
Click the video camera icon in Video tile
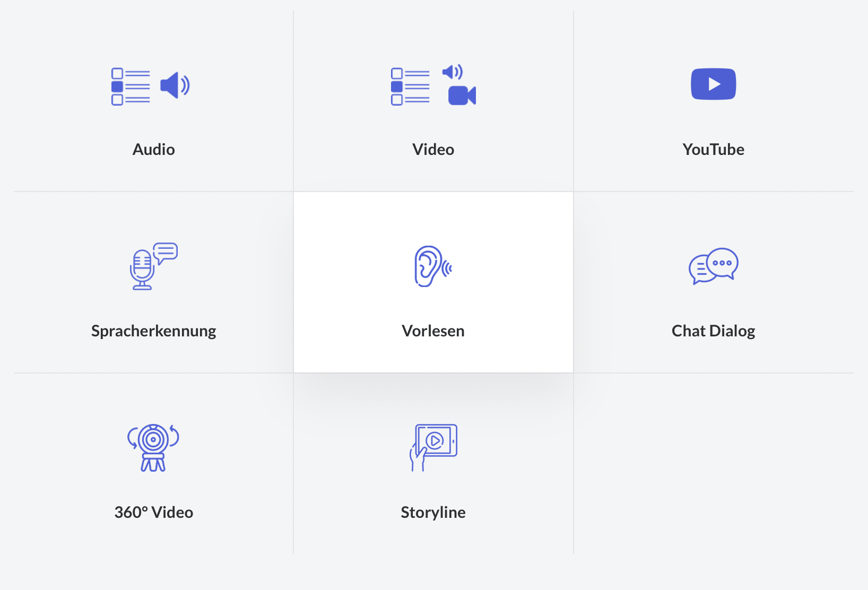[x=462, y=96]
